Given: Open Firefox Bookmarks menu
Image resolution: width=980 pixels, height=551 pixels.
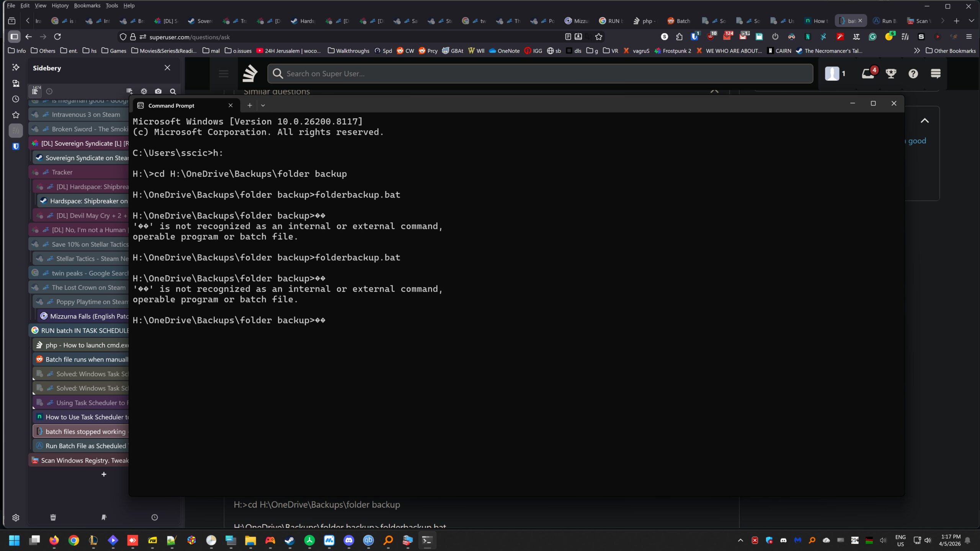Looking at the screenshot, I should [x=87, y=5].
